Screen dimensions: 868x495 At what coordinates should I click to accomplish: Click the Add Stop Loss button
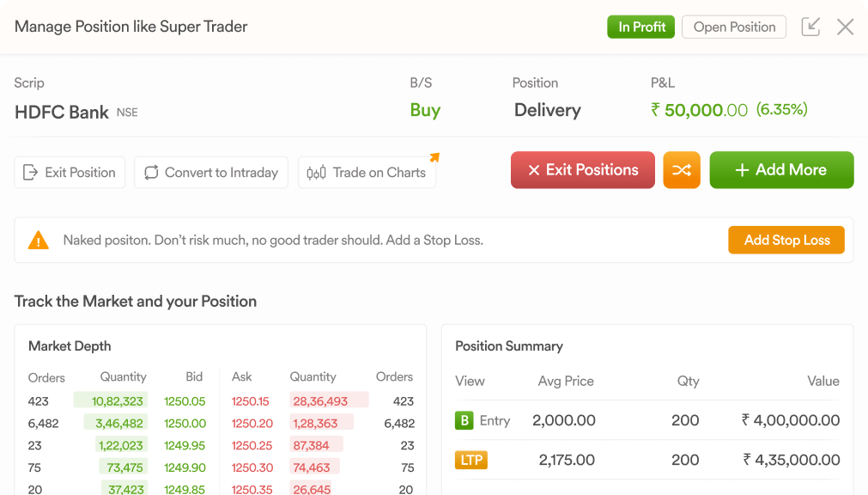[x=786, y=240]
